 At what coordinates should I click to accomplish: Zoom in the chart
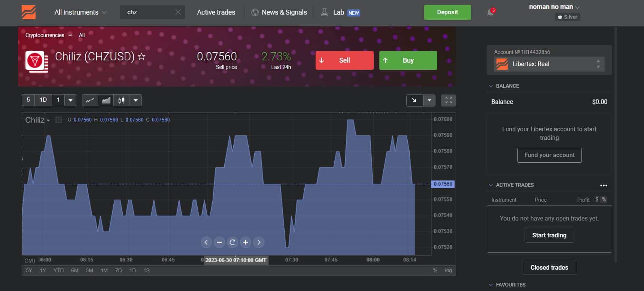coord(246,242)
